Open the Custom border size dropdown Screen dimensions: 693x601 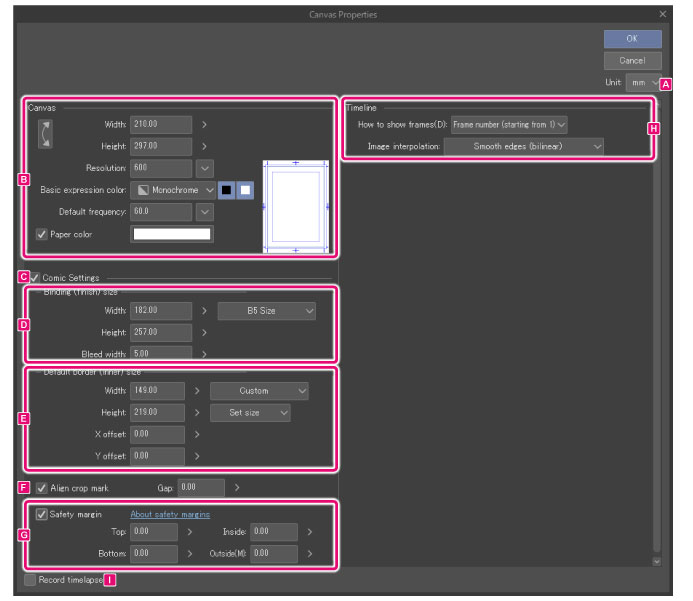pyautogui.click(x=259, y=391)
